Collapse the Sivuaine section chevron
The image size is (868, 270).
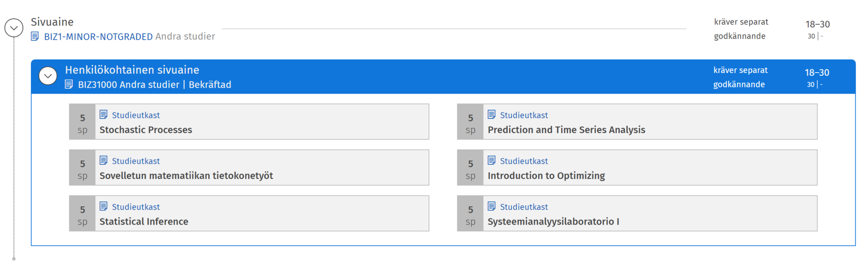click(x=14, y=28)
